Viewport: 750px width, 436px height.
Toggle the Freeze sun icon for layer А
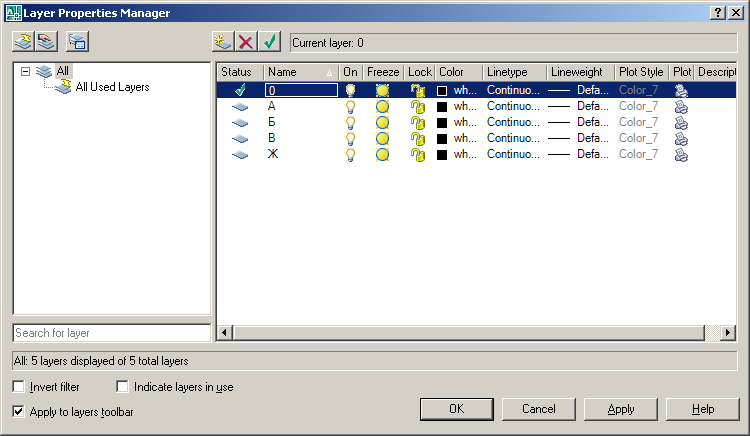click(x=382, y=107)
